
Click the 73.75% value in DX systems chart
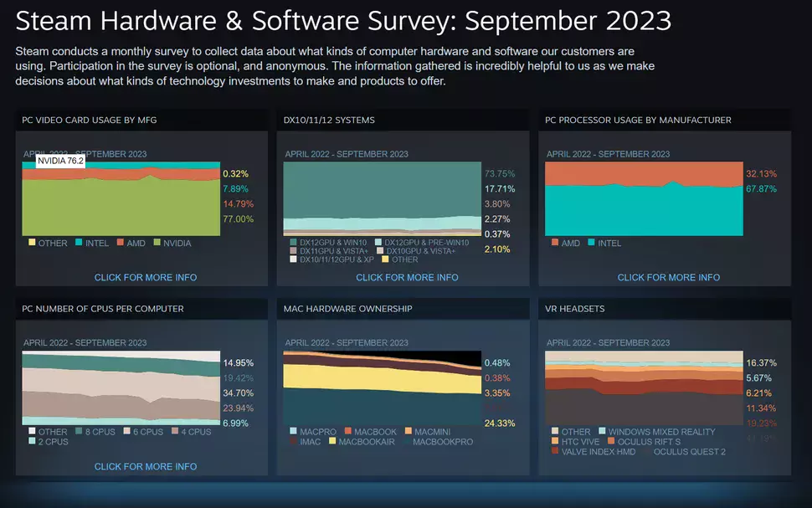(500, 174)
